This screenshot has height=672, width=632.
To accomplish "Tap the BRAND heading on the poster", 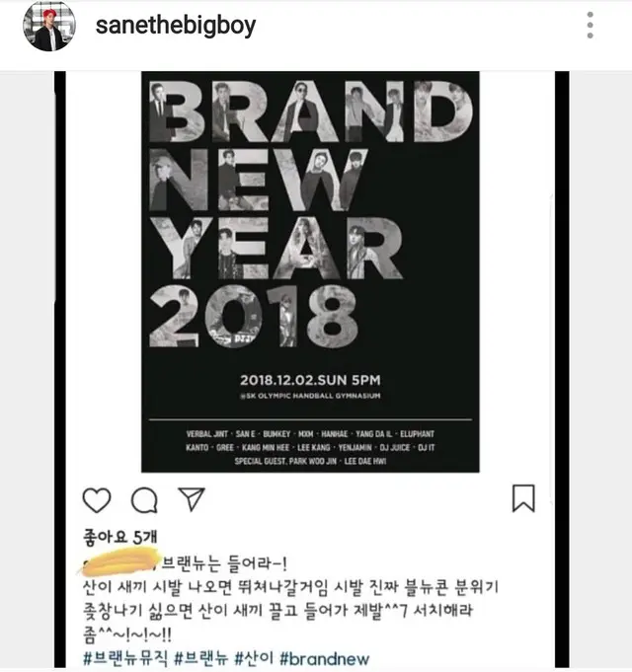I will [x=311, y=112].
